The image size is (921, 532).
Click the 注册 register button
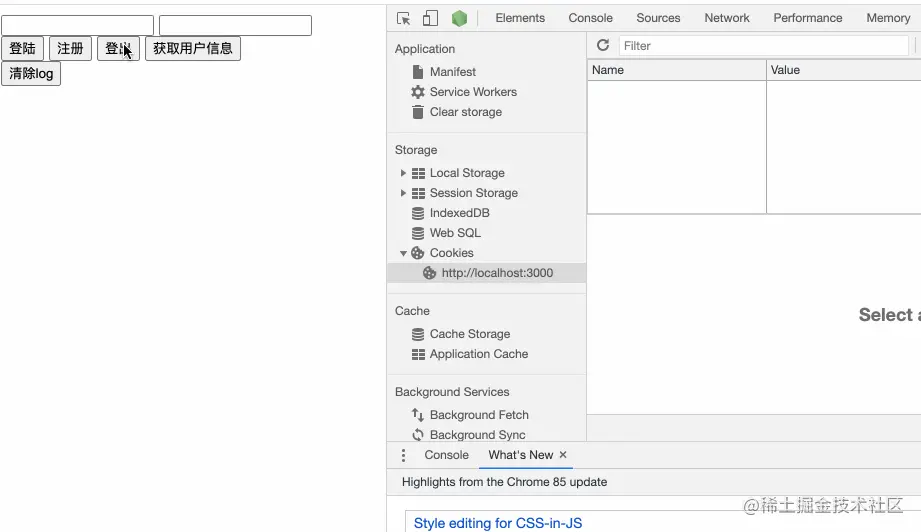click(70, 48)
